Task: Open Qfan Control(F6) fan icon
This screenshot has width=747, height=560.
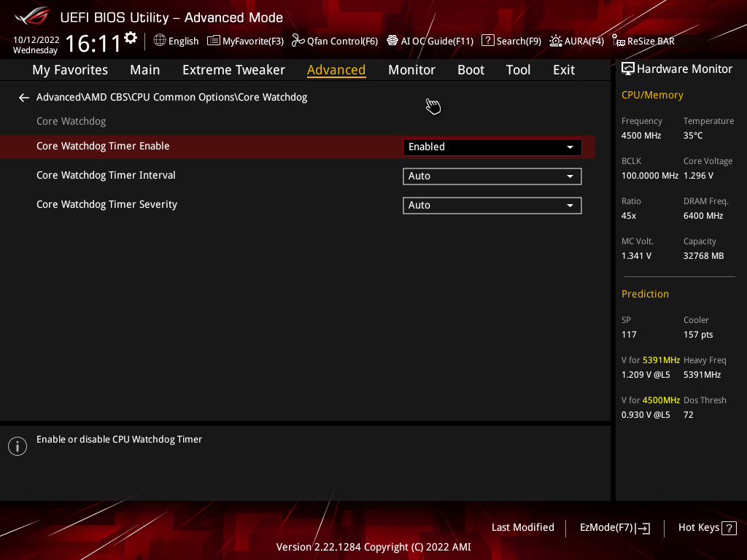Action: pyautogui.click(x=298, y=41)
